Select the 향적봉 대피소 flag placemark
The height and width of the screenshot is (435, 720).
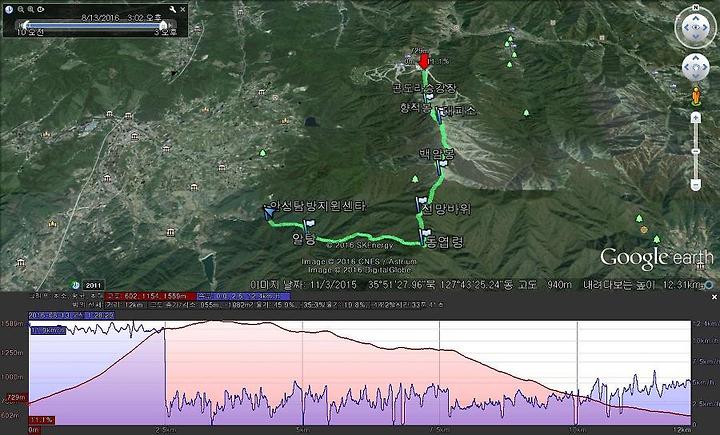click(x=439, y=115)
